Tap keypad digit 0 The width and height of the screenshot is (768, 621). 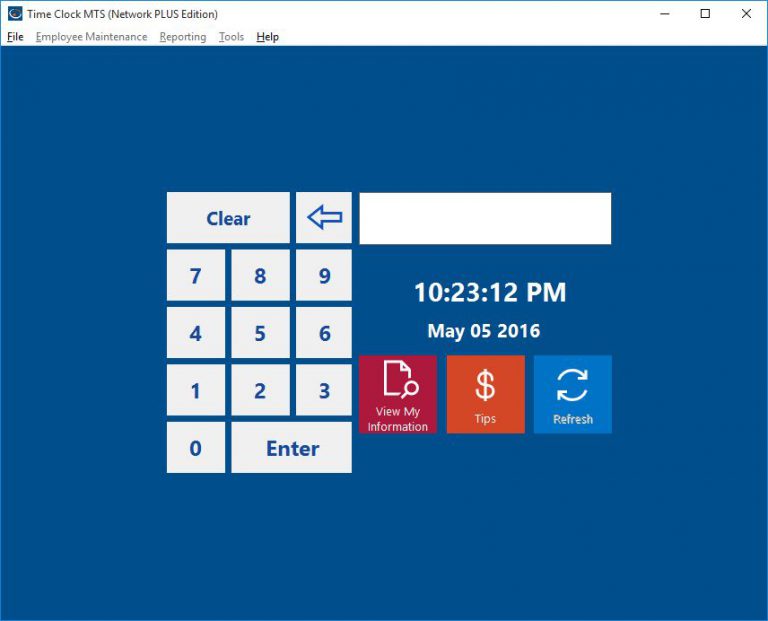196,448
